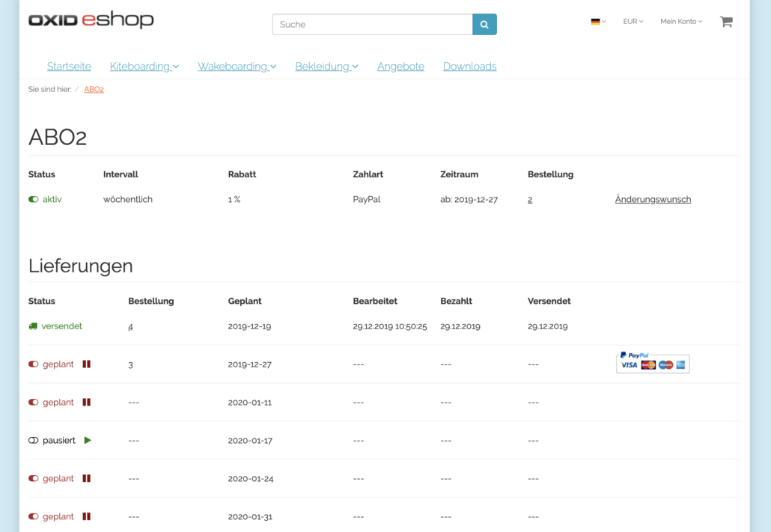Open the language flag dropdown
The image size is (771, 532).
597,22
